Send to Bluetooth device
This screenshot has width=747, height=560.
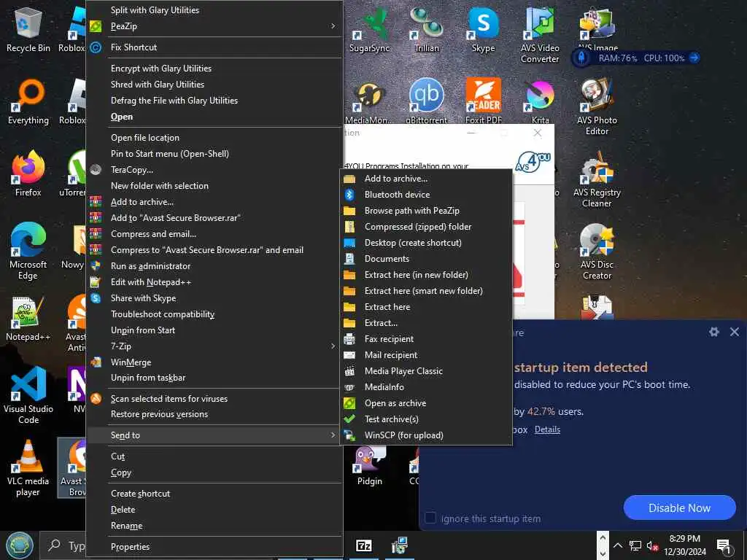click(x=426, y=195)
